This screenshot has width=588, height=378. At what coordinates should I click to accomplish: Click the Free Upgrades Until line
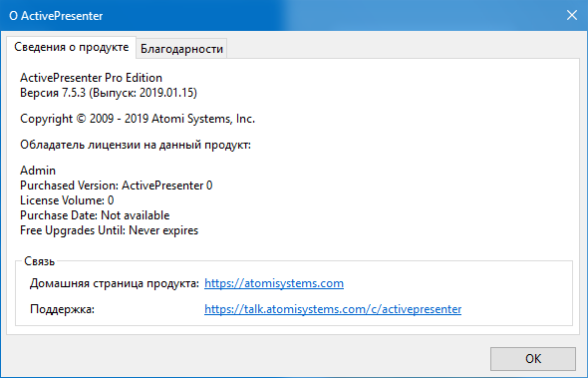(x=109, y=230)
